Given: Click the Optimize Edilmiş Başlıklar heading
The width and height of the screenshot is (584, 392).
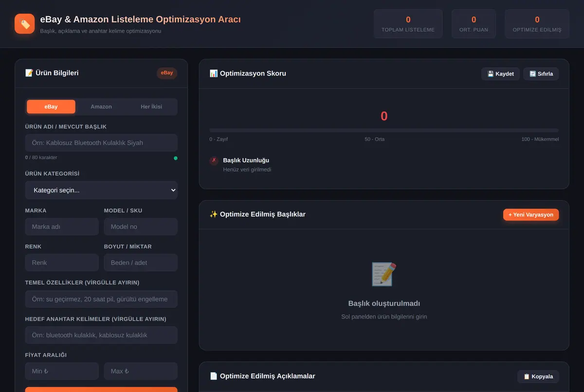Looking at the screenshot, I should coord(257,214).
